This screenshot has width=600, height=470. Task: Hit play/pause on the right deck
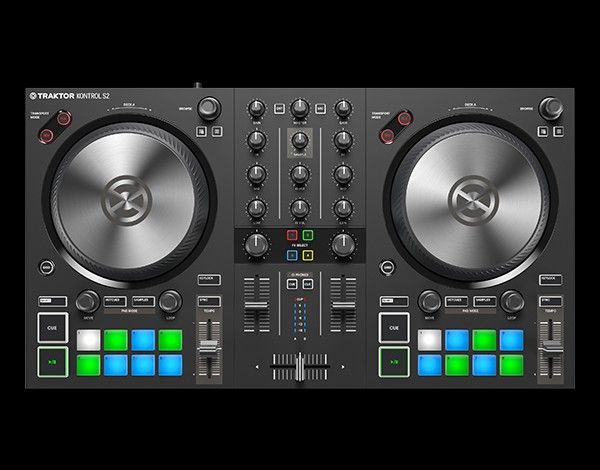394,362
